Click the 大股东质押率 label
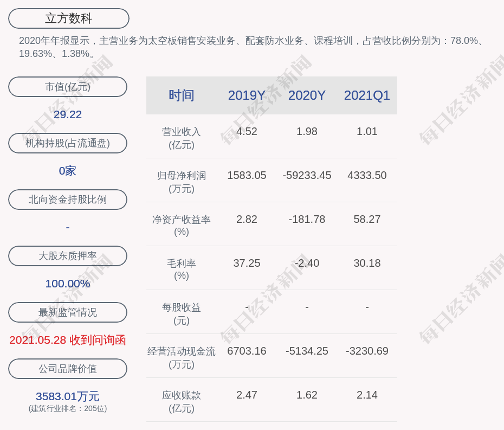This screenshot has height=430, width=504. (x=68, y=256)
